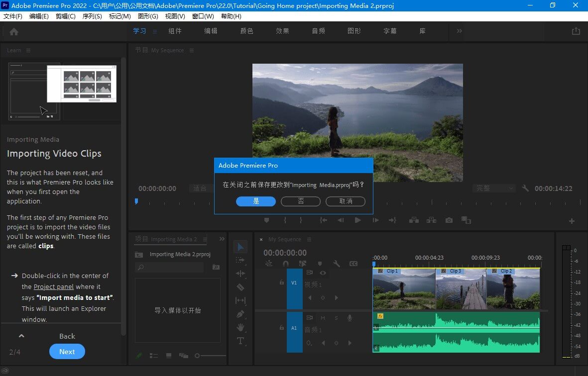Mute audio track 音频1 with M button
Screen dimensions: 588x376
pyautogui.click(x=323, y=318)
